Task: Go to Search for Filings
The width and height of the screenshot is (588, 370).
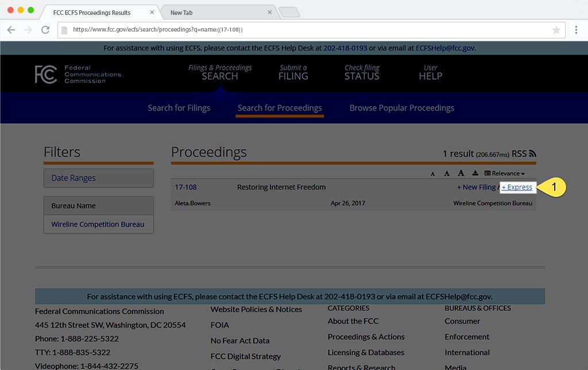Action: pos(179,108)
